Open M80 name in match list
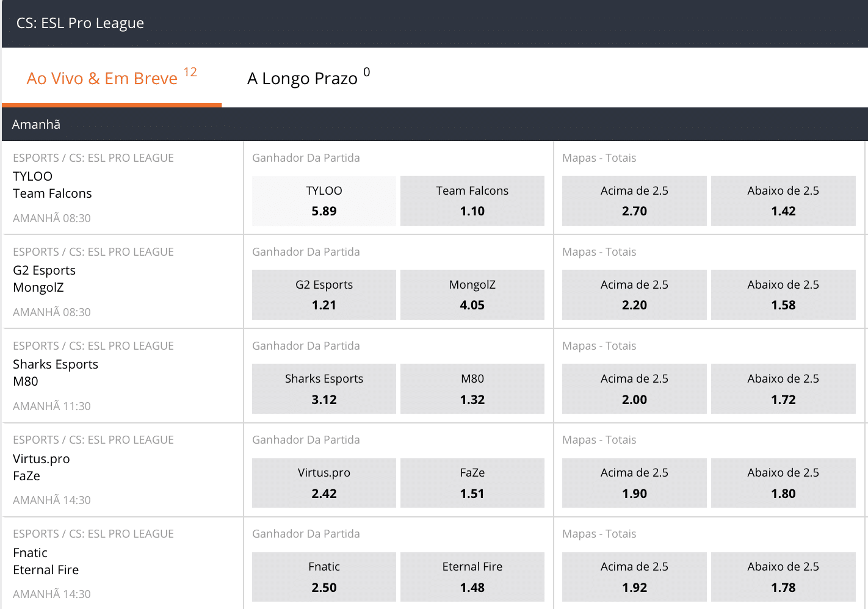Image resolution: width=868 pixels, height=609 pixels. (x=26, y=381)
